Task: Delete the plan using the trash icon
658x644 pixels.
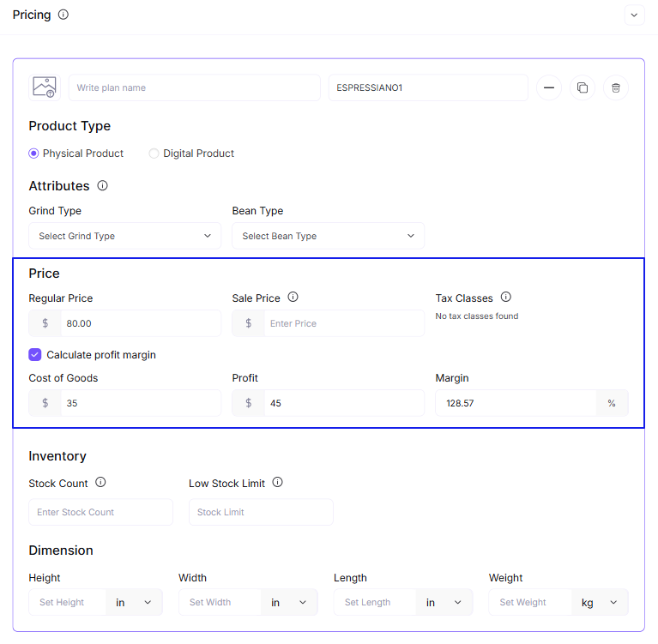Action: pyautogui.click(x=616, y=87)
